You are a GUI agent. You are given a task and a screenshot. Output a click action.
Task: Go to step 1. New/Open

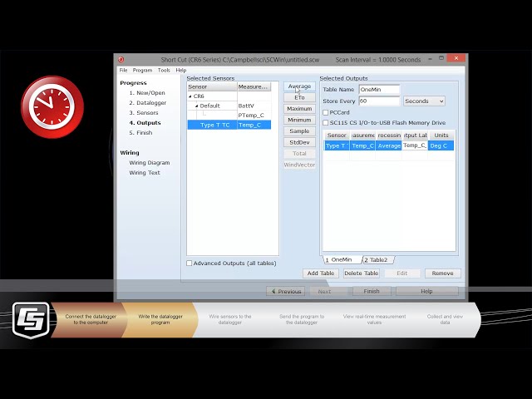pyautogui.click(x=147, y=92)
